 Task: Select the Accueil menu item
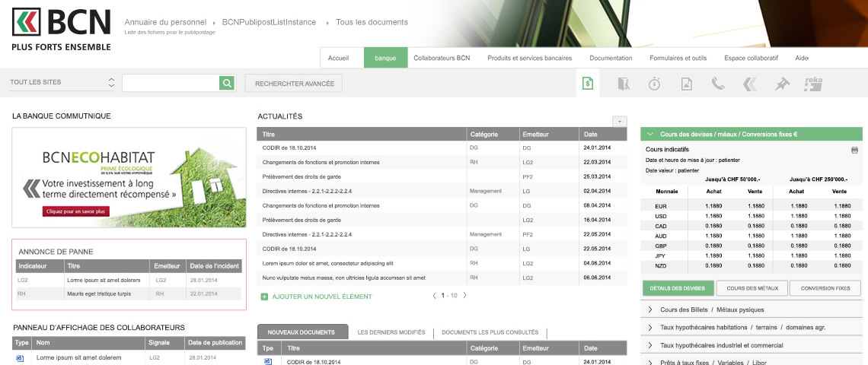pyautogui.click(x=338, y=58)
